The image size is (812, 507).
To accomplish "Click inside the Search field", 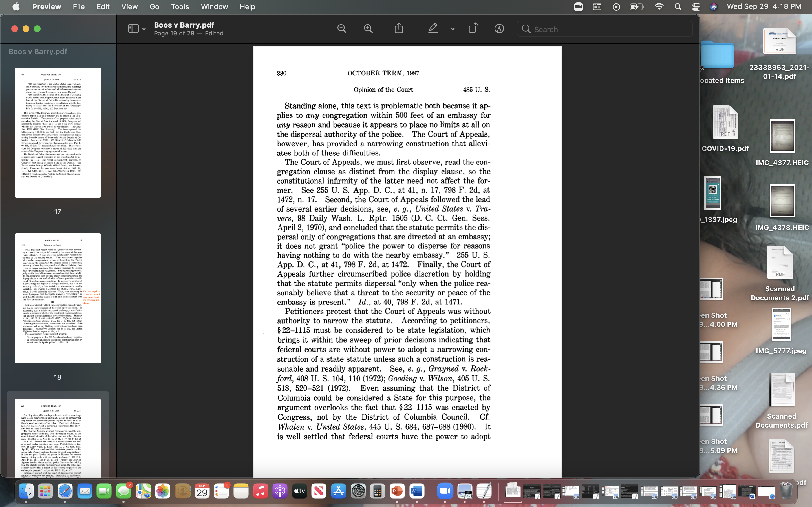I will pyautogui.click(x=604, y=29).
